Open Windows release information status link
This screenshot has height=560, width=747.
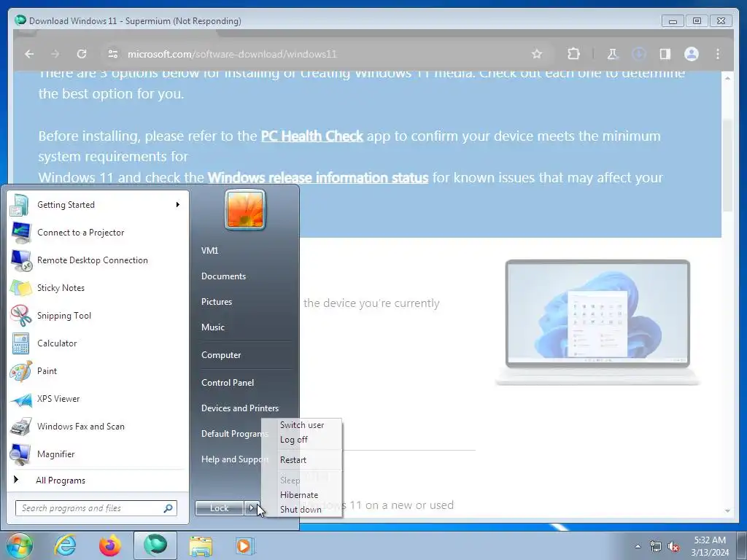[318, 178]
